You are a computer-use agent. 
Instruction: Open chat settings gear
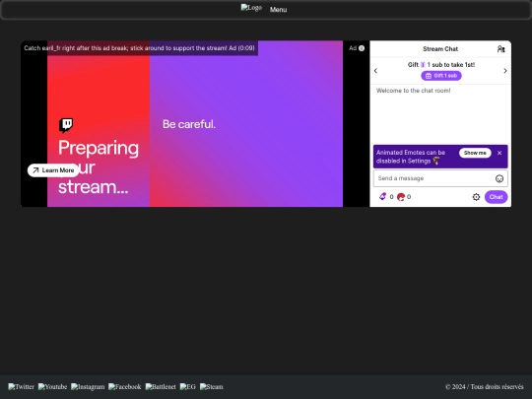point(477,197)
